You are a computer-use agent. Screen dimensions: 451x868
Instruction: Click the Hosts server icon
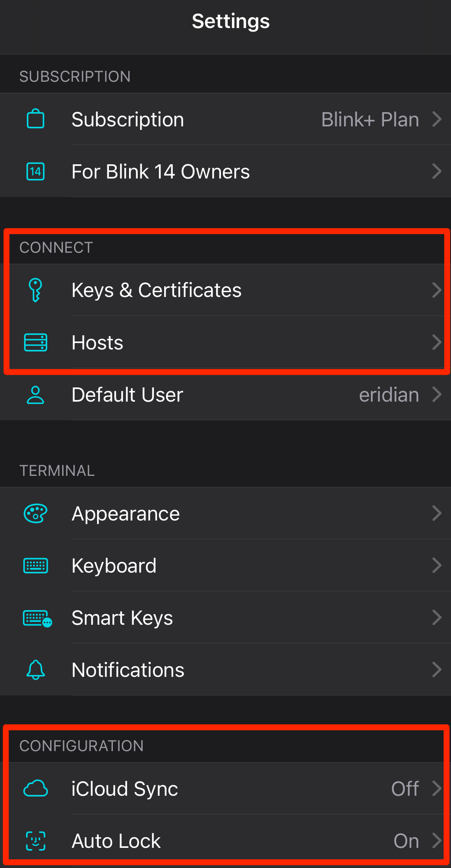tap(36, 342)
